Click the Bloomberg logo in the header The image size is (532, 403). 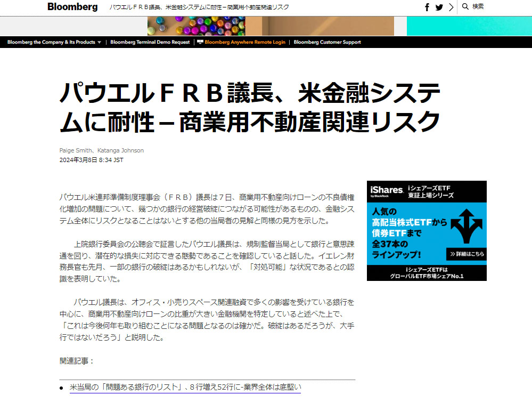[72, 7]
